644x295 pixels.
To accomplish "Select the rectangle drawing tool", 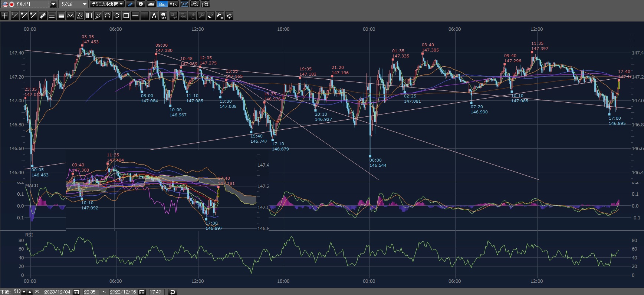I will (126, 16).
